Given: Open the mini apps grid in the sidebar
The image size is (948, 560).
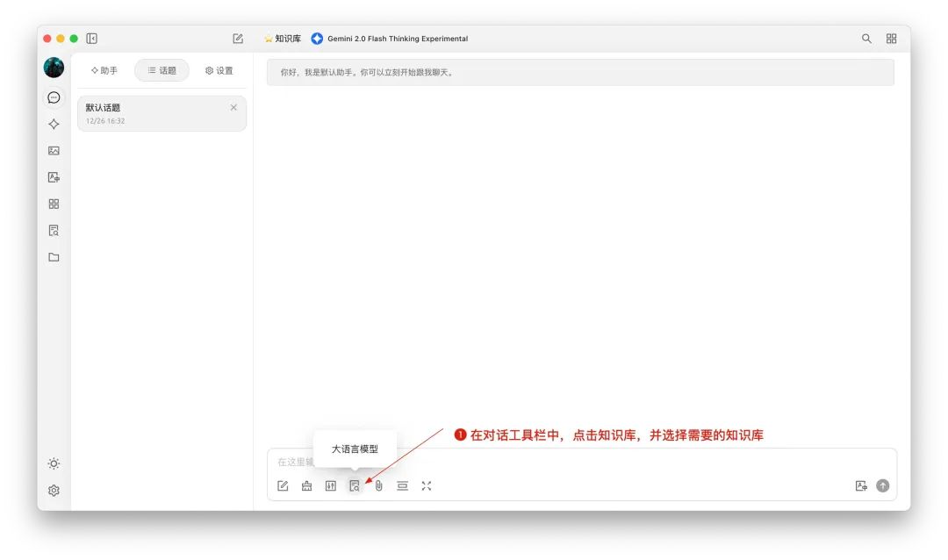Looking at the screenshot, I should point(54,204).
